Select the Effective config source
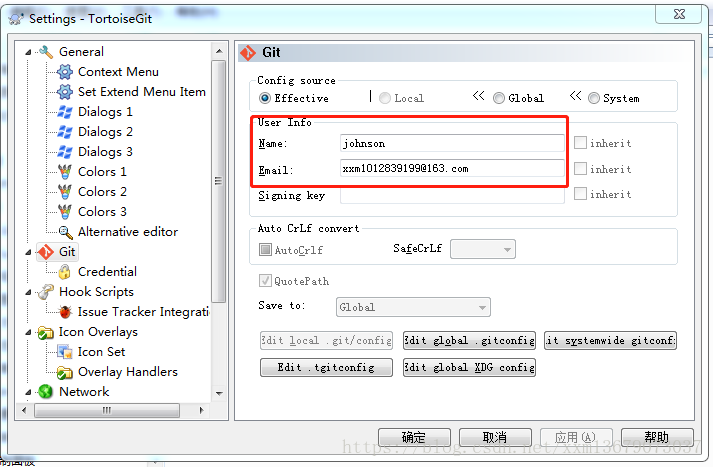713x467 pixels. 265,98
